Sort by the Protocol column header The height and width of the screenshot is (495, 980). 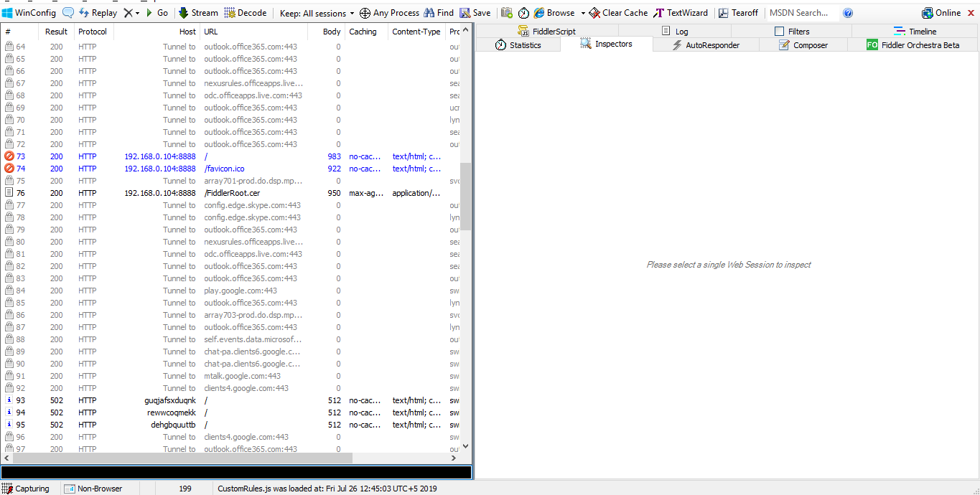(93, 32)
